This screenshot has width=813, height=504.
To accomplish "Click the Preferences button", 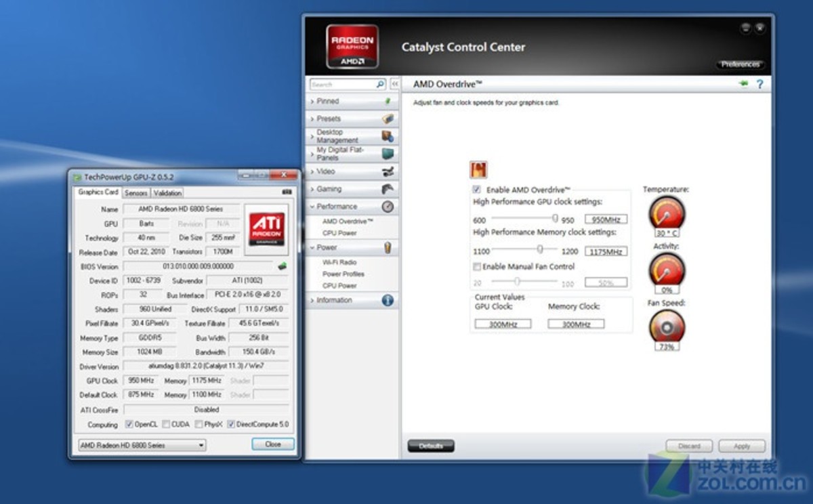I will click(x=740, y=64).
